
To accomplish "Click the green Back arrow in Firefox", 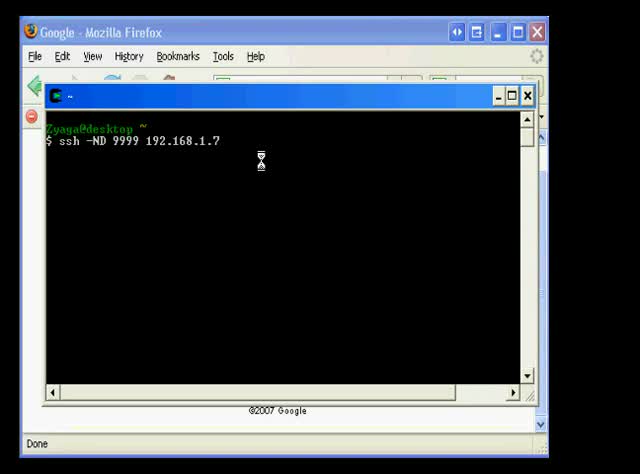I will (x=35, y=85).
